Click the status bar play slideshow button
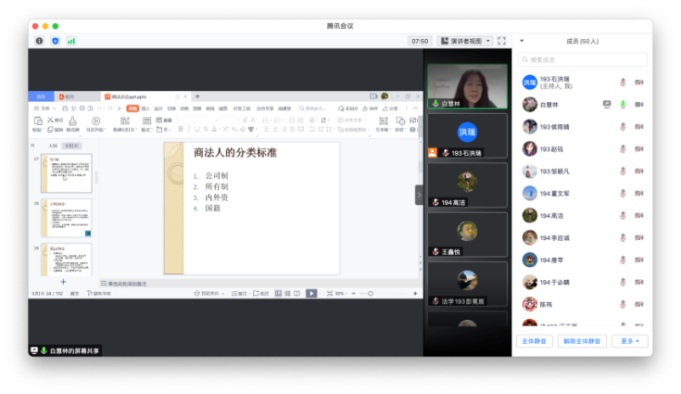Image resolution: width=681 pixels, height=394 pixels. [311, 294]
